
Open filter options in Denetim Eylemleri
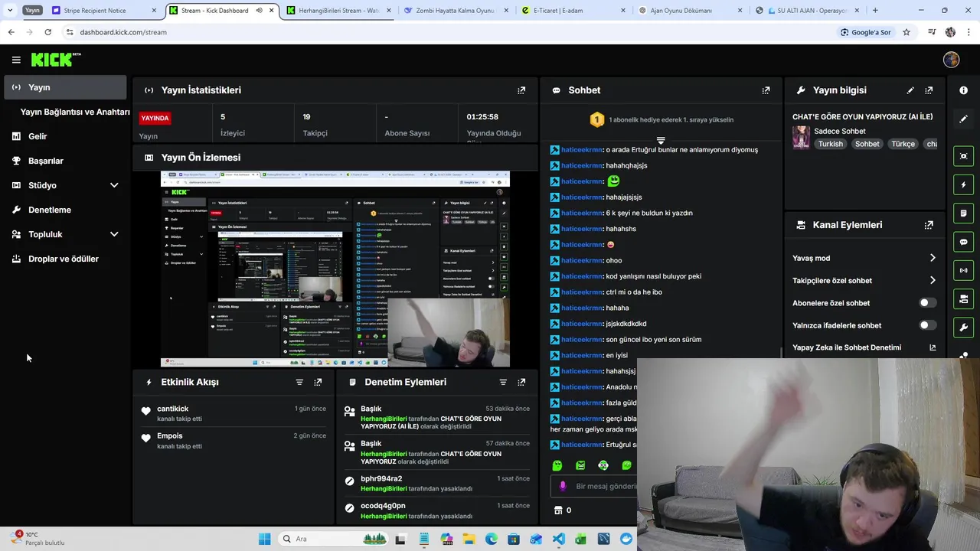(x=503, y=382)
